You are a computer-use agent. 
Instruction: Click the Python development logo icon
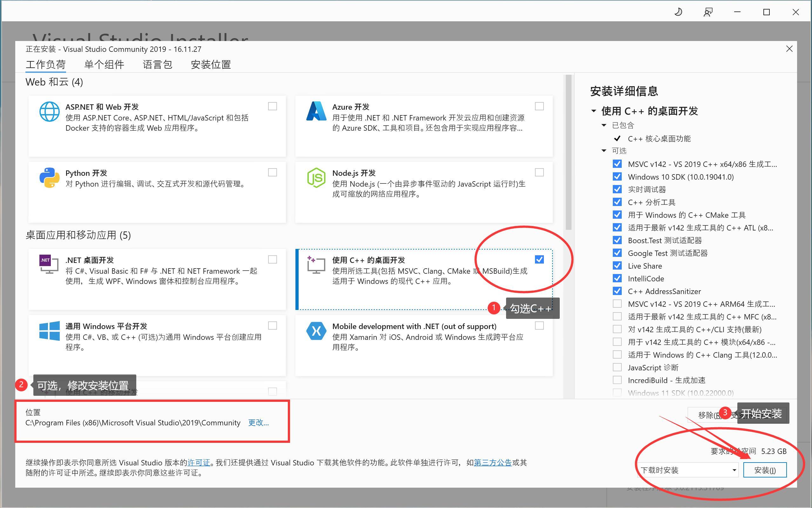pos(49,177)
